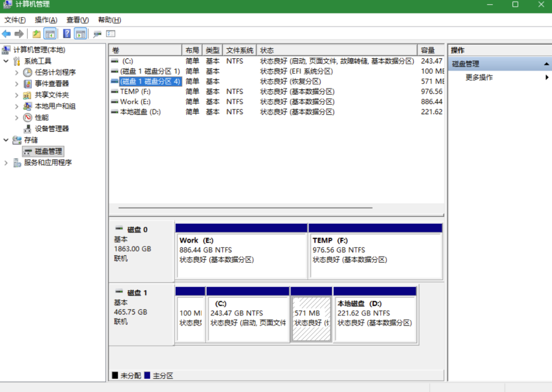
Task: Click the 磁盘管理 actions pane header
Action: click(x=500, y=64)
